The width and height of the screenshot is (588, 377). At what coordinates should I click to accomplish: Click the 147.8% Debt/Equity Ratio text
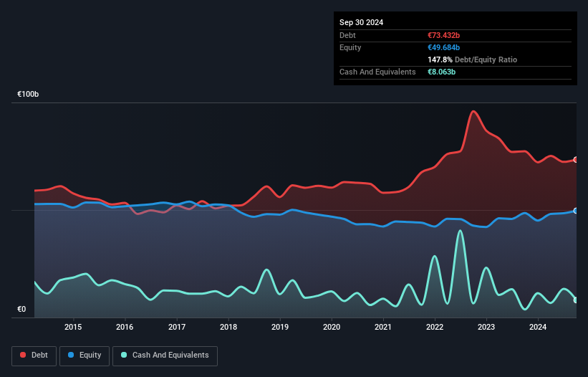click(472, 59)
